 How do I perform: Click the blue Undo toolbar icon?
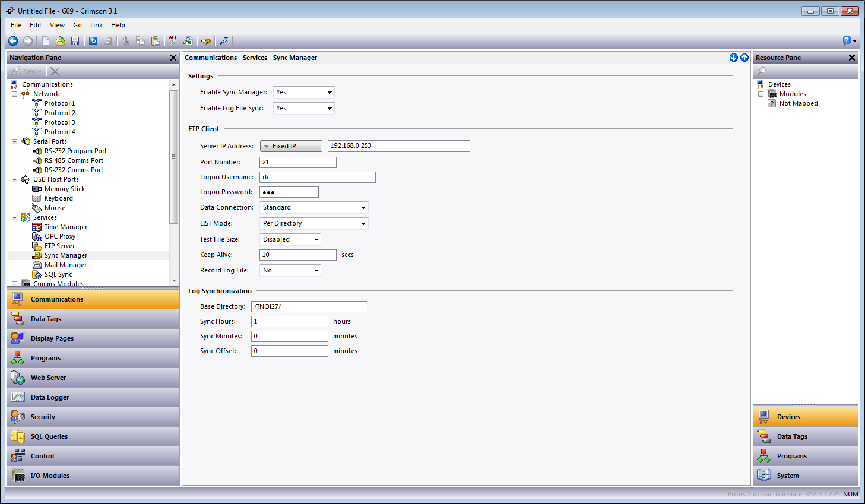coord(93,41)
